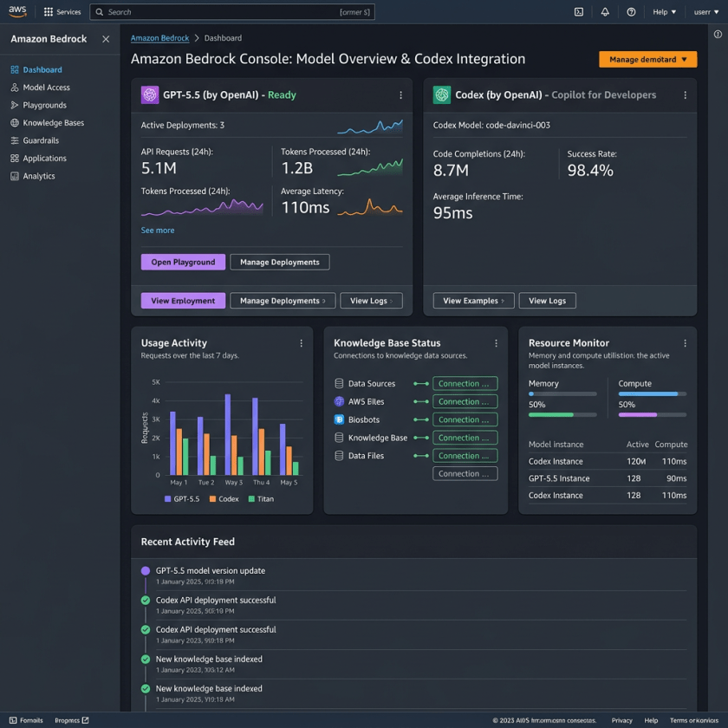Click the GPT-5.5 Instance table row
This screenshot has height=728, width=728.
pos(608,478)
